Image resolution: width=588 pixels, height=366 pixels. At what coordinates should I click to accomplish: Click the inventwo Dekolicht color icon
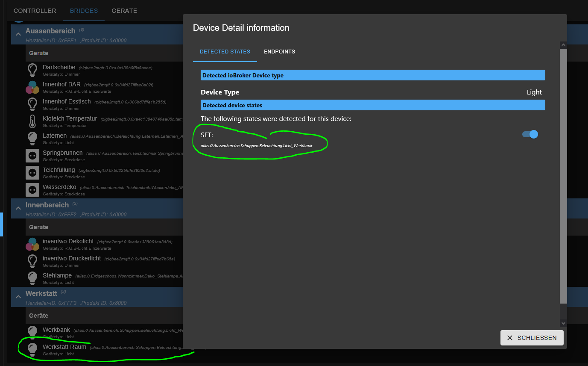(x=32, y=244)
